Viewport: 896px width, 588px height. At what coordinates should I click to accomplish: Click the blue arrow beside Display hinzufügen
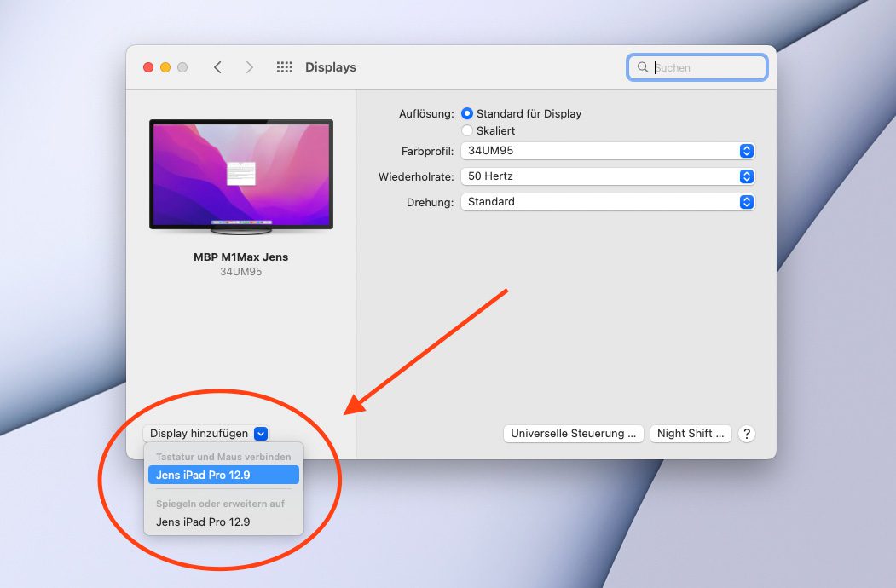point(261,434)
